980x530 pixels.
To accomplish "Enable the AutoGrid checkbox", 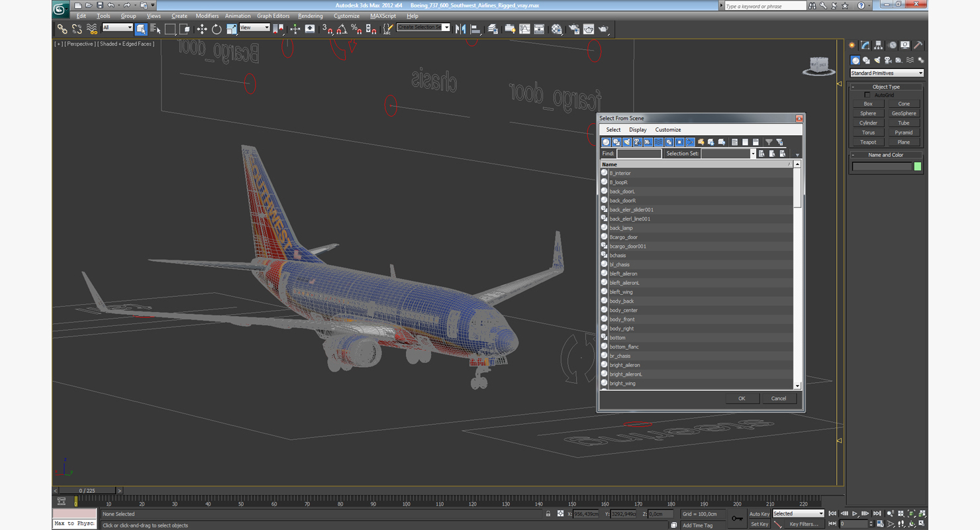I will [867, 95].
